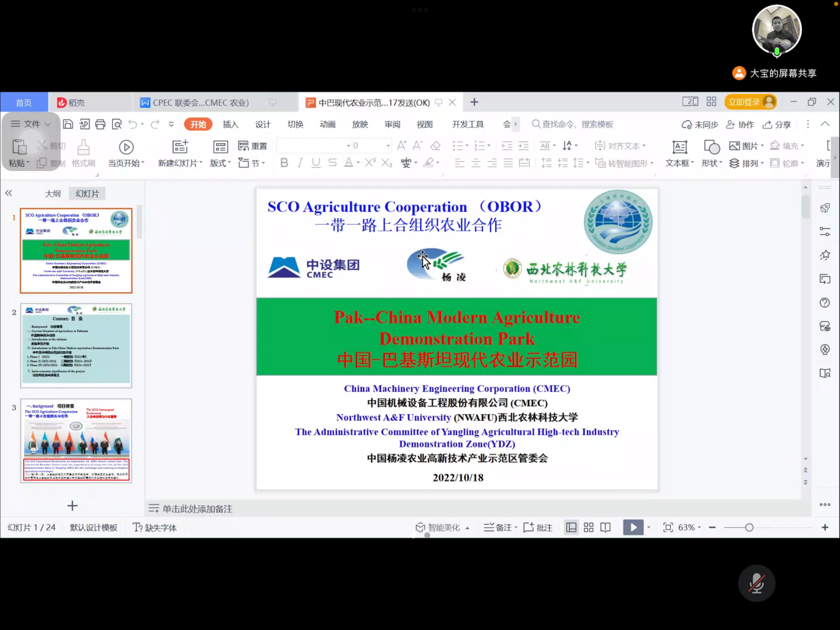Expand the font size dropdown
Image resolution: width=840 pixels, height=630 pixels.
(x=388, y=146)
